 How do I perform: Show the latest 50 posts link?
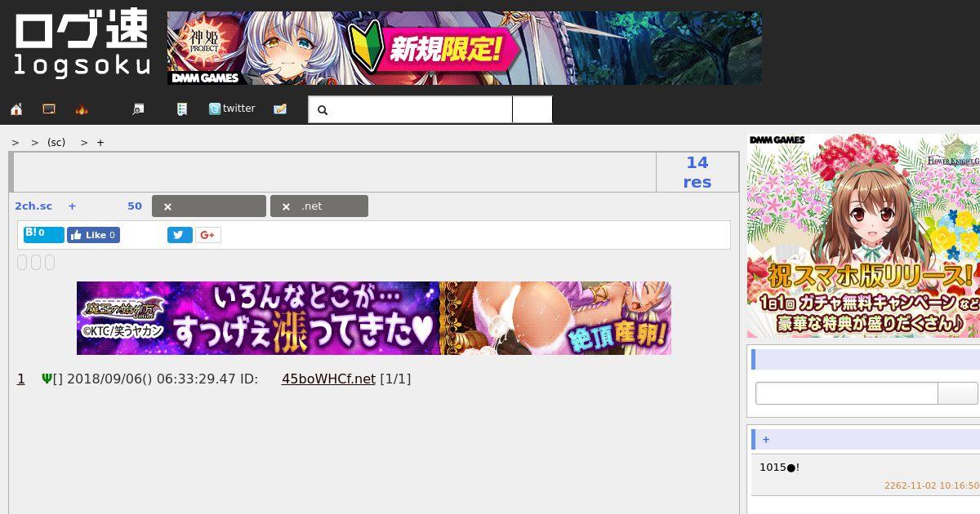click(x=135, y=206)
